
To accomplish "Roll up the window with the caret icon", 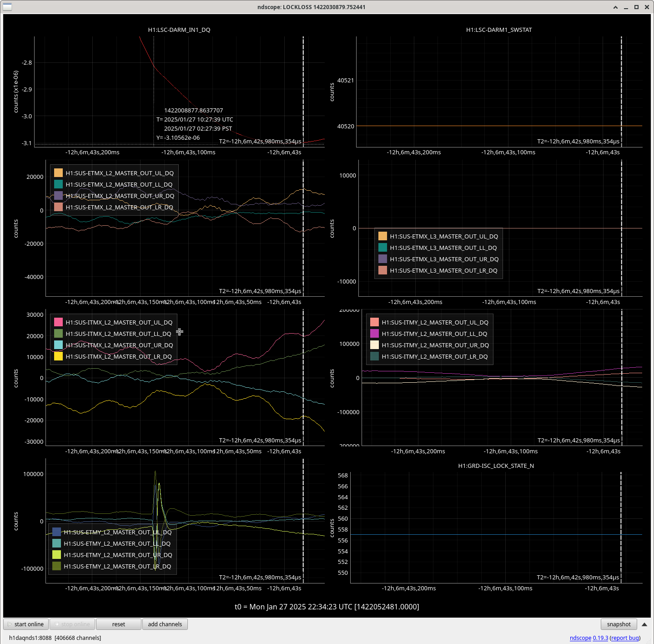I will click(x=615, y=7).
